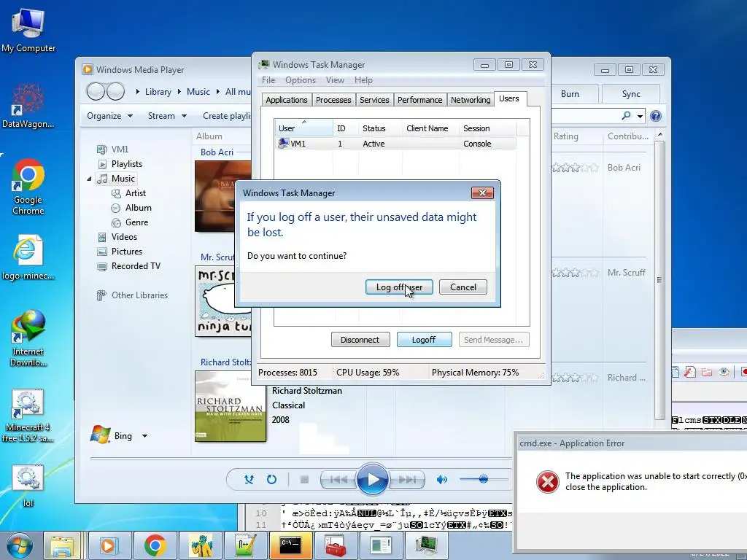The height and width of the screenshot is (560, 747).
Task: Switch to the Services tab
Action: [x=374, y=100]
